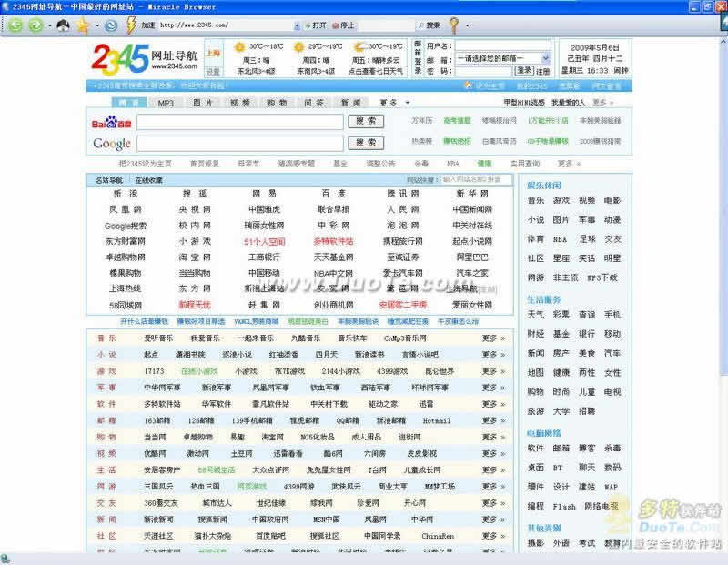Screen dimensions: 728x565
Task: Select the 视频 search tab
Action: (x=240, y=103)
